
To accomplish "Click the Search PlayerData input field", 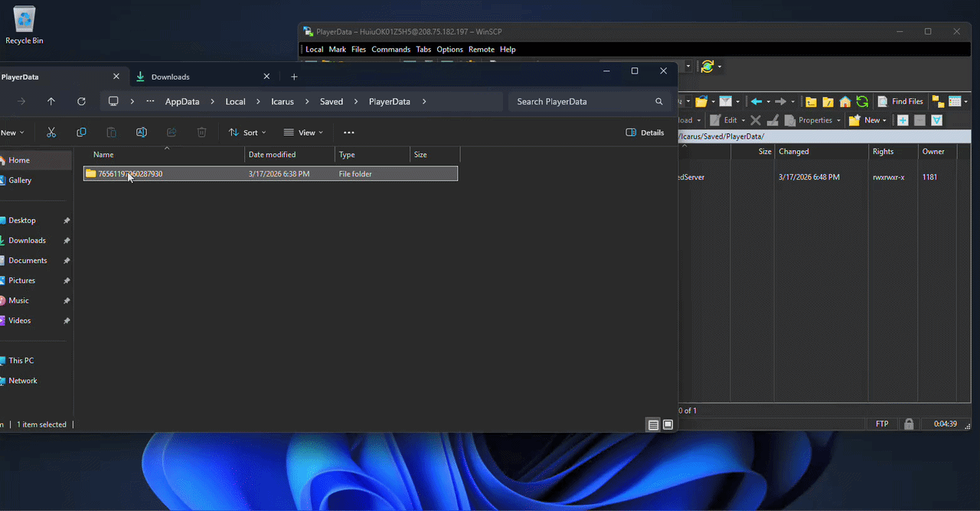I will [582, 101].
